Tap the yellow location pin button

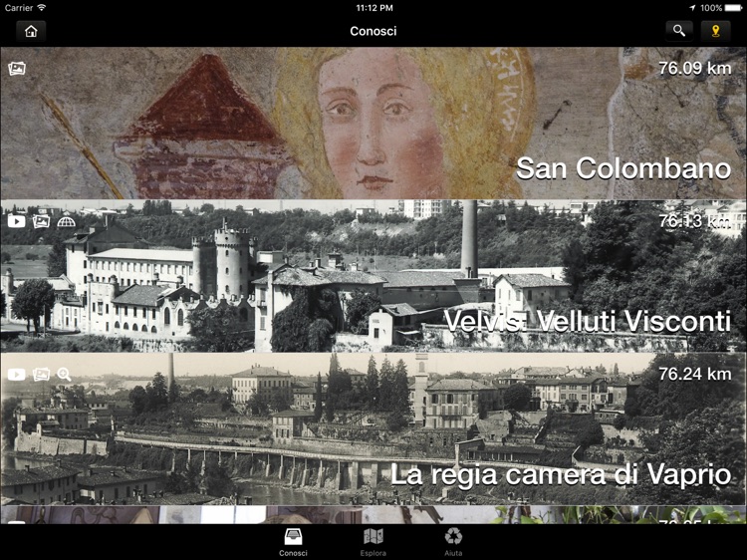[x=715, y=31]
